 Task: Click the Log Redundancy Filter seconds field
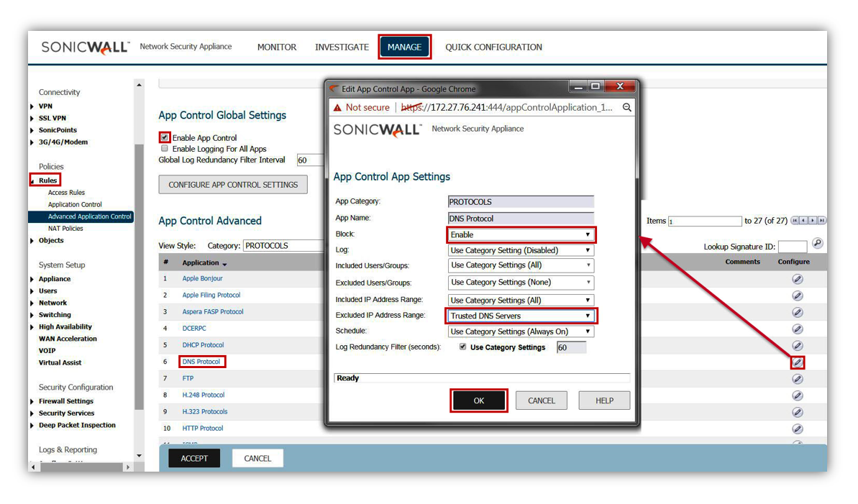[571, 347]
